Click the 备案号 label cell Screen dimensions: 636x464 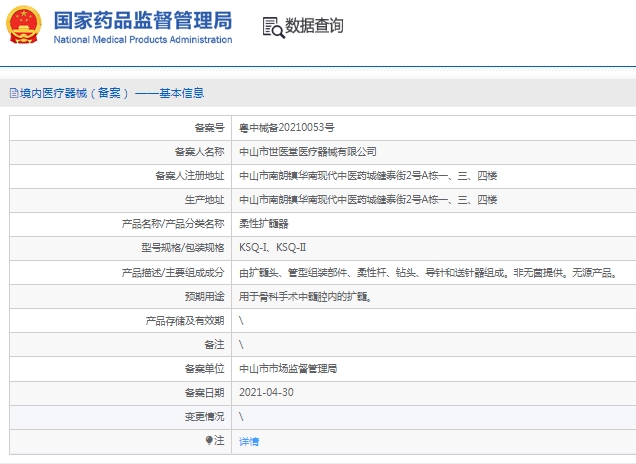click(x=120, y=128)
